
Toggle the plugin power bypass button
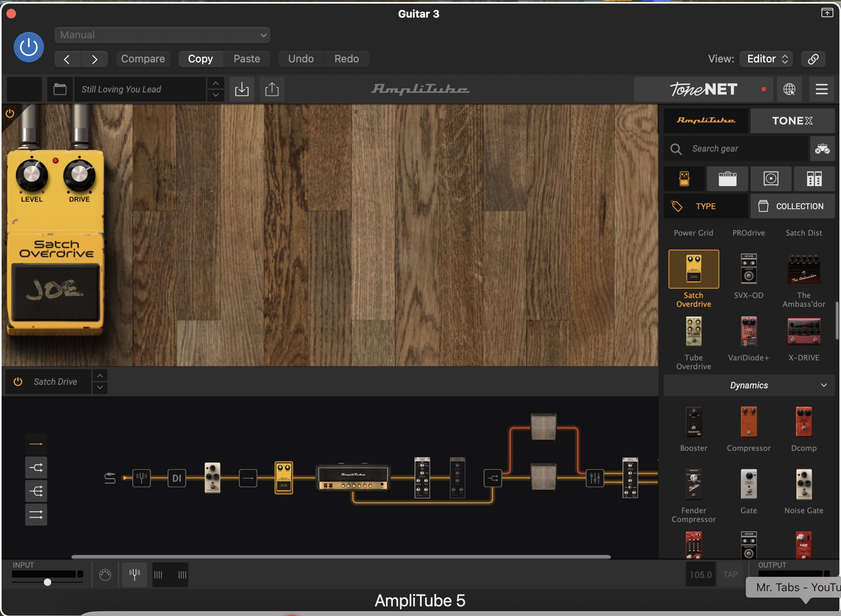click(x=29, y=47)
